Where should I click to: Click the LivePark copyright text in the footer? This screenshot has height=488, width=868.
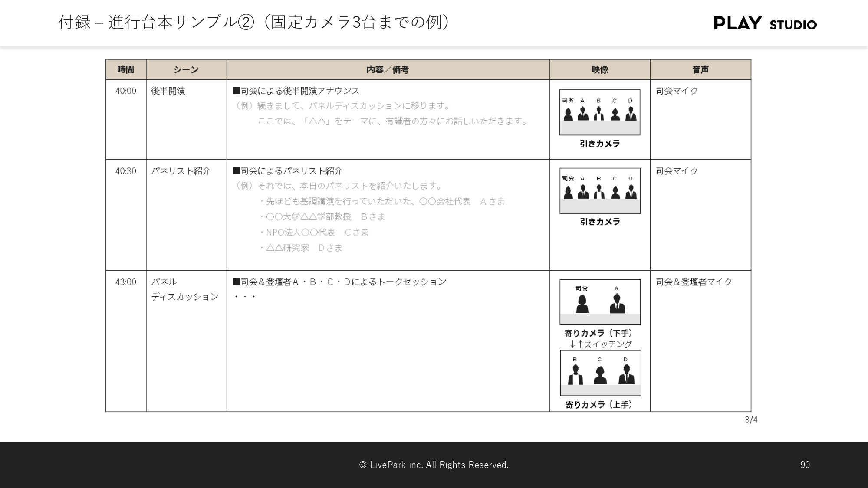pos(433,465)
